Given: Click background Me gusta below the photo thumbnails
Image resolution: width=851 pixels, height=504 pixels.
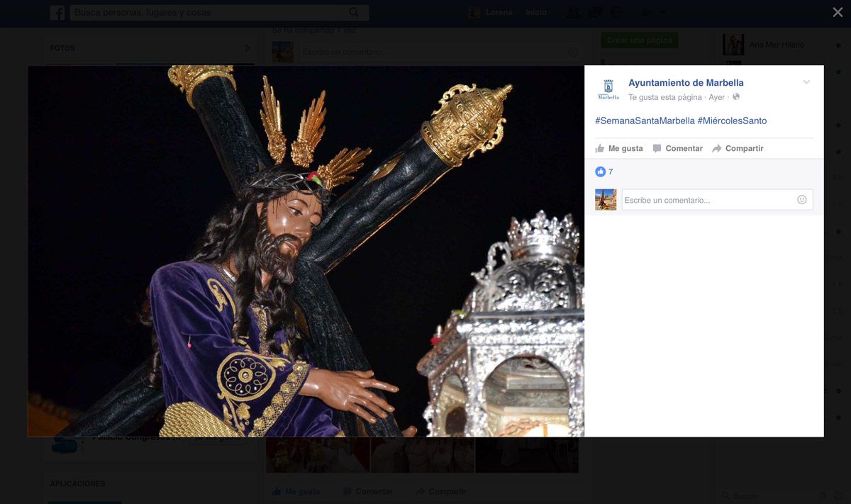Looking at the screenshot, I should pyautogui.click(x=296, y=491).
